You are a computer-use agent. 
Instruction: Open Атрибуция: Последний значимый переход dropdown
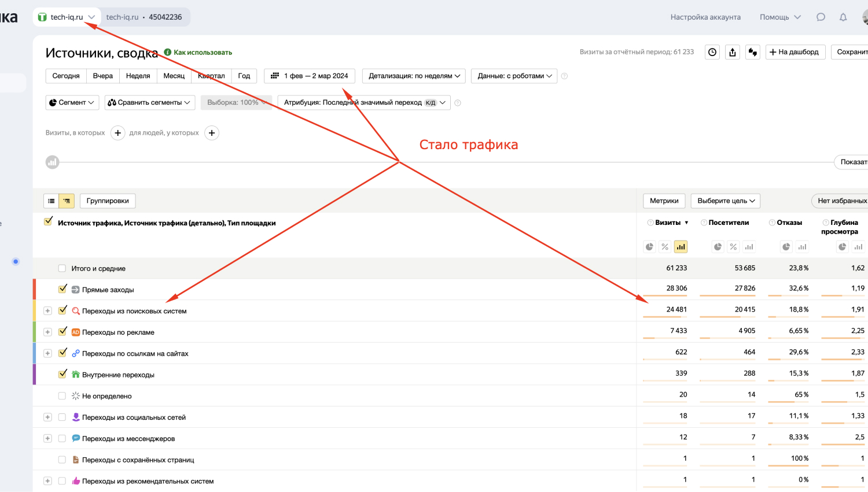[364, 102]
